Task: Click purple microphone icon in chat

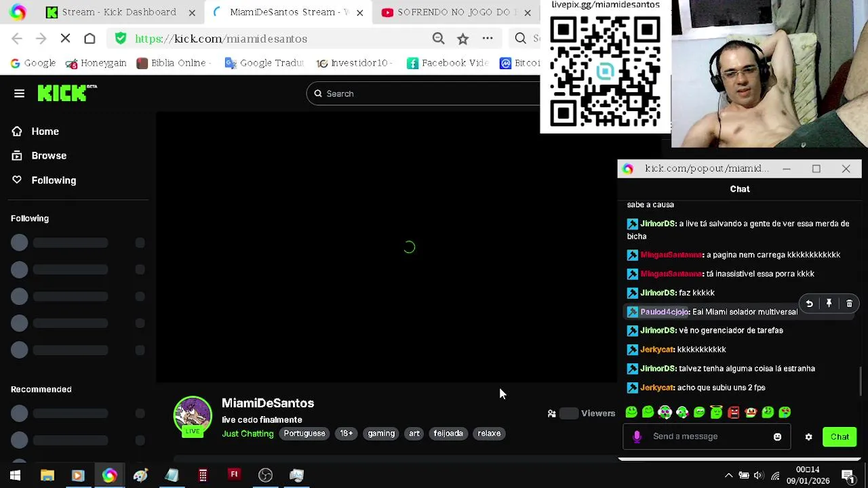Action: 637,436
